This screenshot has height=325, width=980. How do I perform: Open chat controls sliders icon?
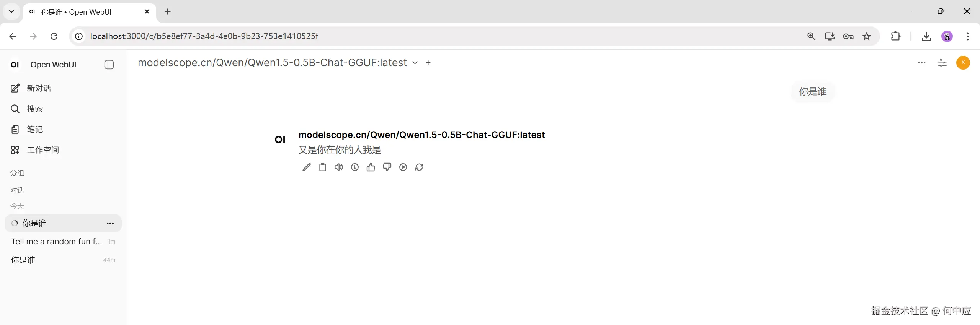pyautogui.click(x=942, y=63)
